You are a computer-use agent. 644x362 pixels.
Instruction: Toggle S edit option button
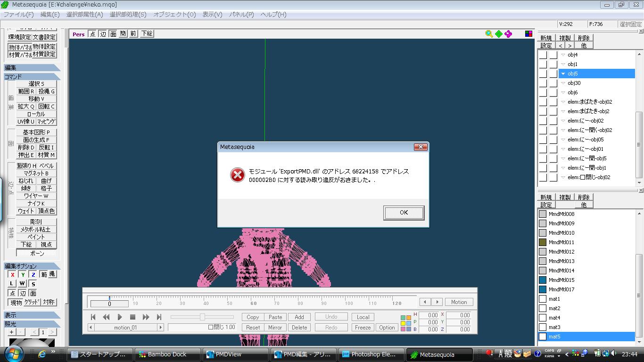coord(33,284)
